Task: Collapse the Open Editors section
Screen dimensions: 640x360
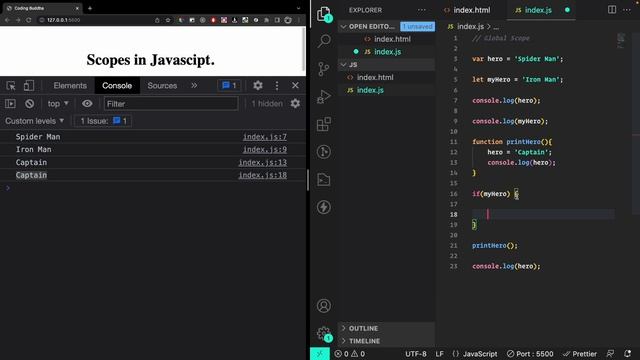Action: 343,27
